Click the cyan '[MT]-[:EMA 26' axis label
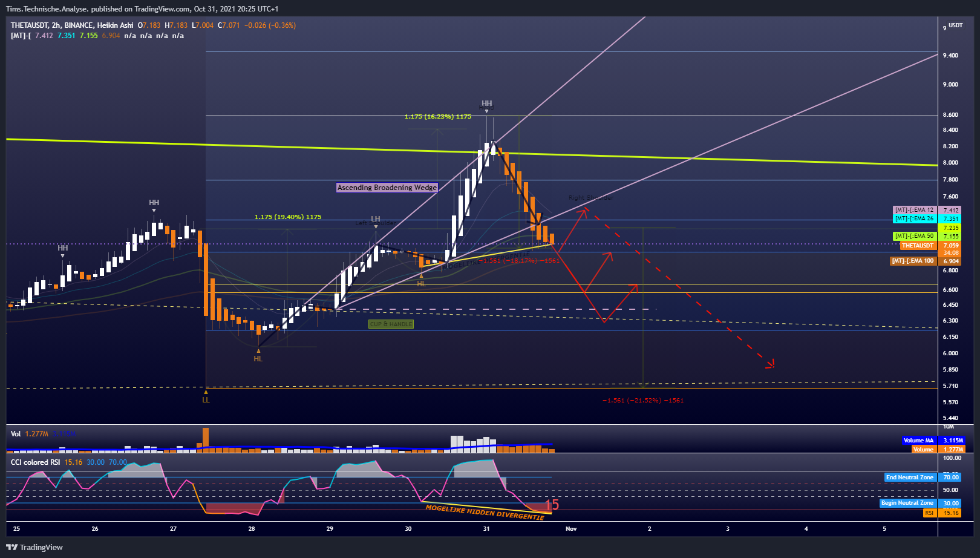 914,218
